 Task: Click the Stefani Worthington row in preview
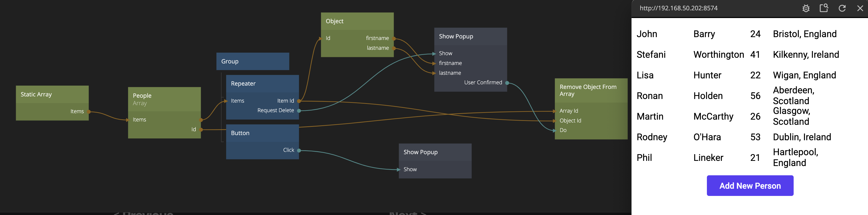pos(737,54)
